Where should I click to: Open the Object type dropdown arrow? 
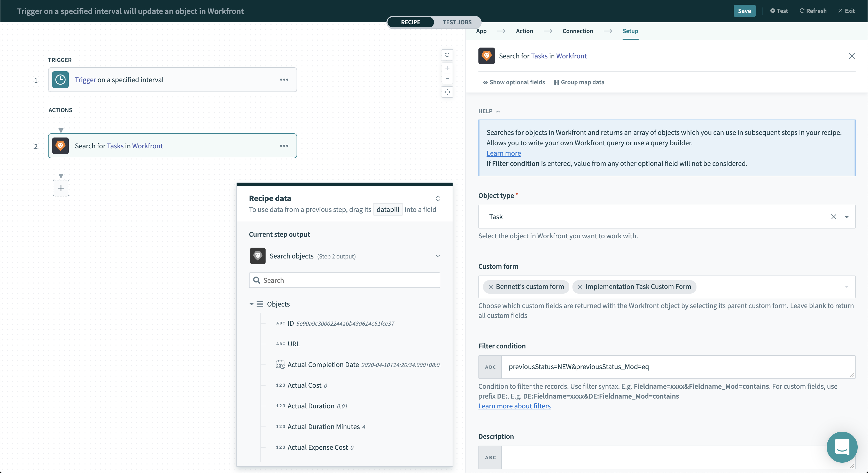(x=847, y=217)
